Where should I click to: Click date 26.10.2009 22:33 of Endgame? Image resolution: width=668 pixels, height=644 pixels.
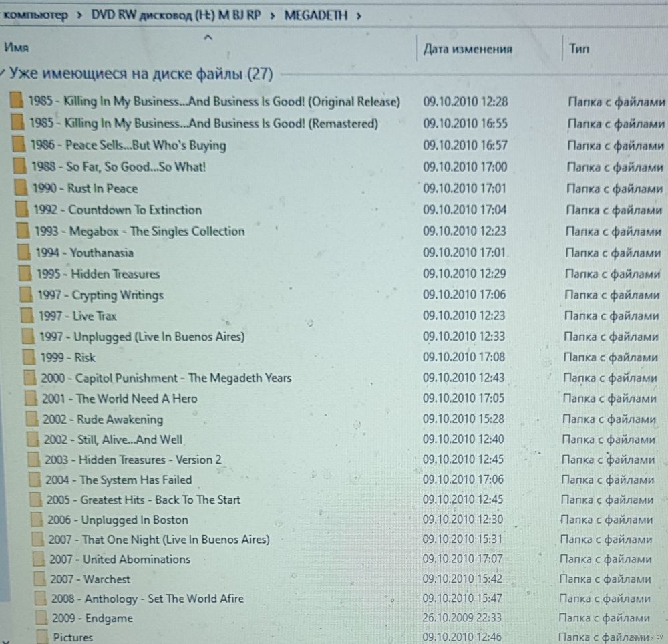pyautogui.click(x=462, y=617)
